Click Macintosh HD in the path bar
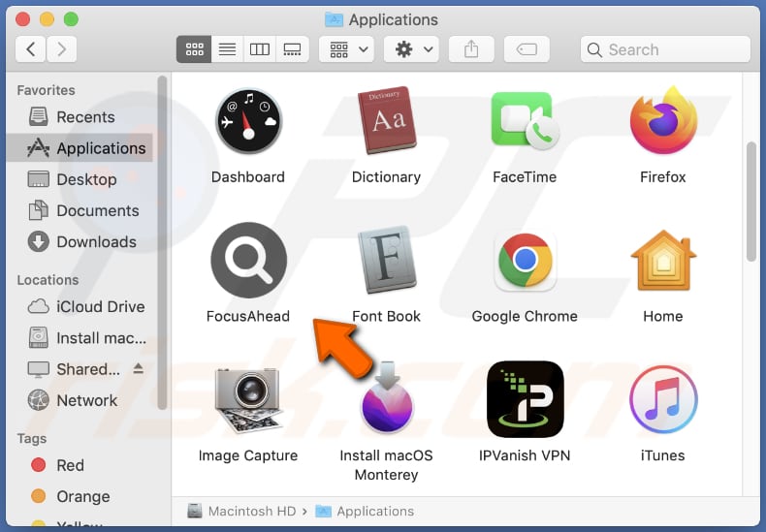Image resolution: width=766 pixels, height=532 pixels. point(241,511)
